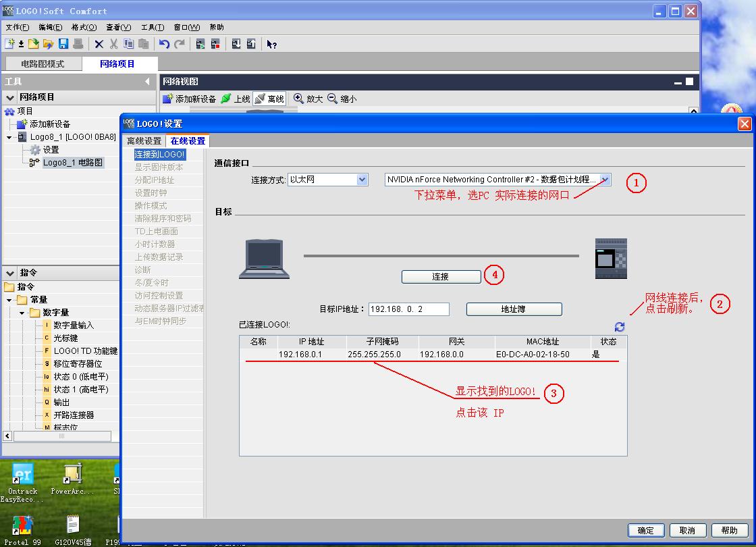
Task: Collapse the 指令 section header
Action: pos(10,273)
